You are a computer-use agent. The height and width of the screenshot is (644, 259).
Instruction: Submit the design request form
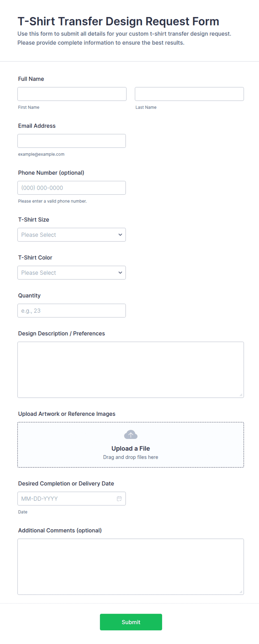pyautogui.click(x=131, y=622)
